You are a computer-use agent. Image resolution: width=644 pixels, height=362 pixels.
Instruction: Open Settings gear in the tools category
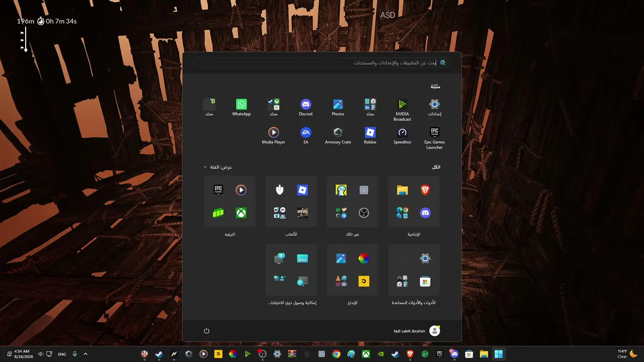425,258
